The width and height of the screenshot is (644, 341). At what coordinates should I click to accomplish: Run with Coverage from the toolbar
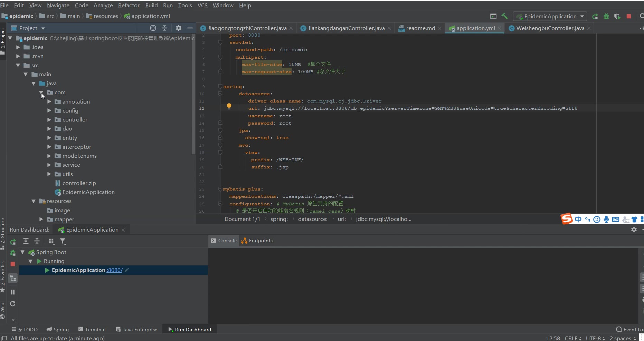tap(617, 17)
